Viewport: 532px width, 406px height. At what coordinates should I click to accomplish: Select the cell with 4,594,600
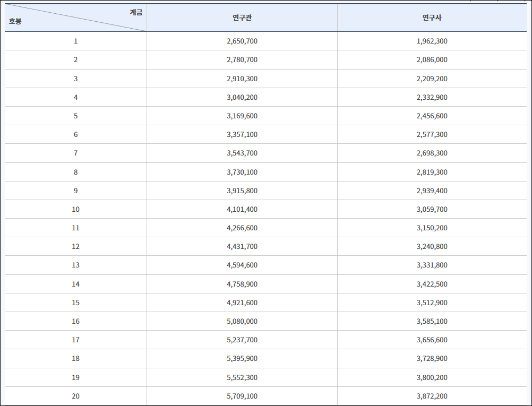[x=242, y=265]
